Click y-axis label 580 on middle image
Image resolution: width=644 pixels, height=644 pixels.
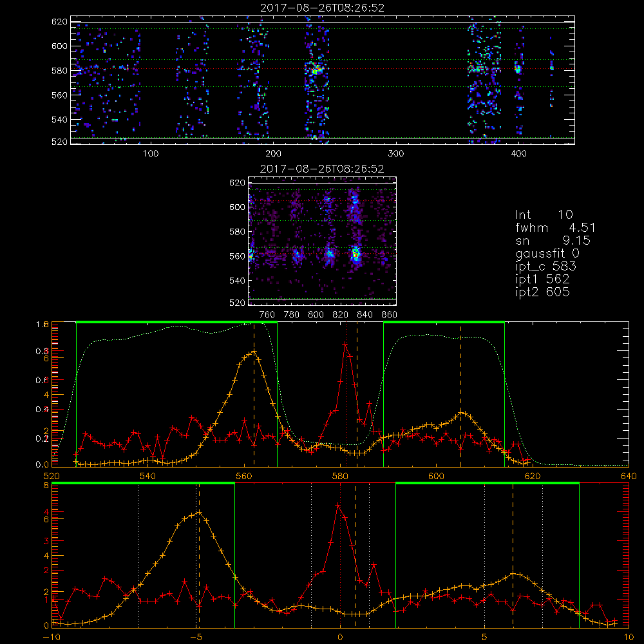point(237,232)
